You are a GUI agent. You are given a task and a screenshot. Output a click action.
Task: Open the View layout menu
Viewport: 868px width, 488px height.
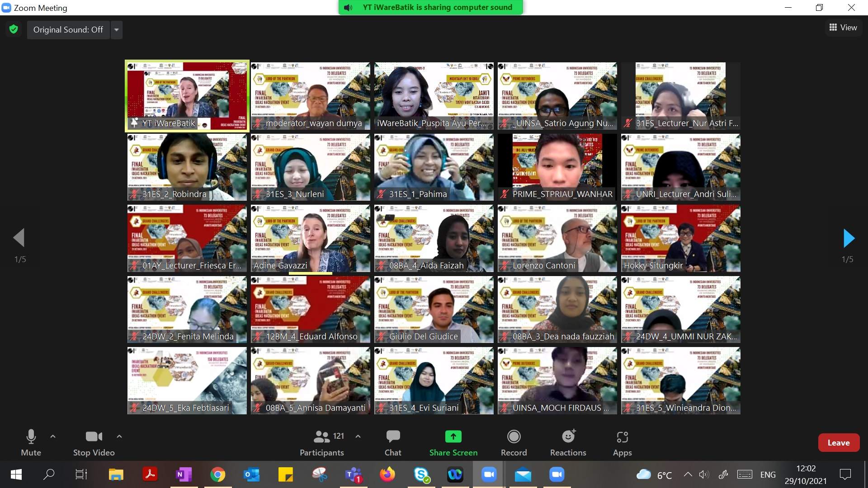pyautogui.click(x=843, y=28)
